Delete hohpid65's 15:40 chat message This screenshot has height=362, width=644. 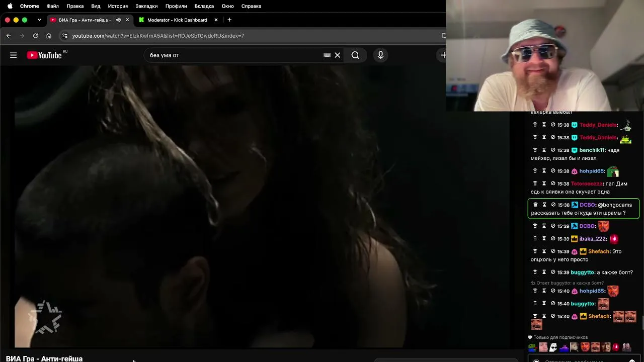coord(535,291)
